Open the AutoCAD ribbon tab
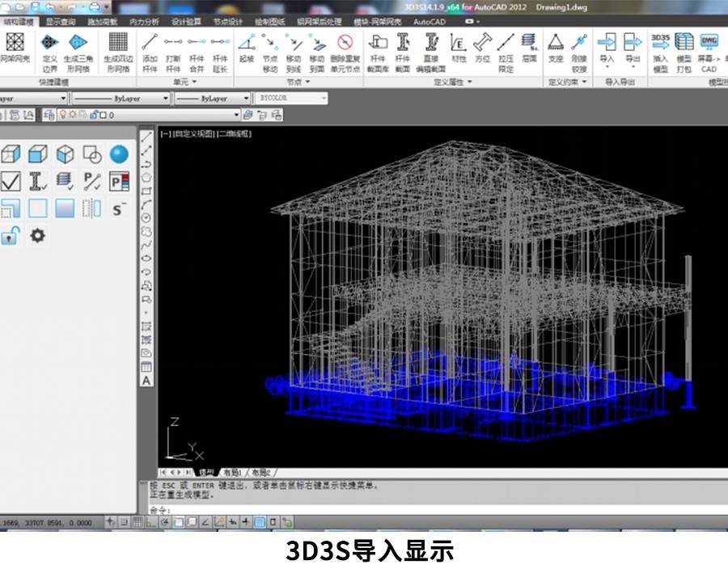 (x=430, y=22)
